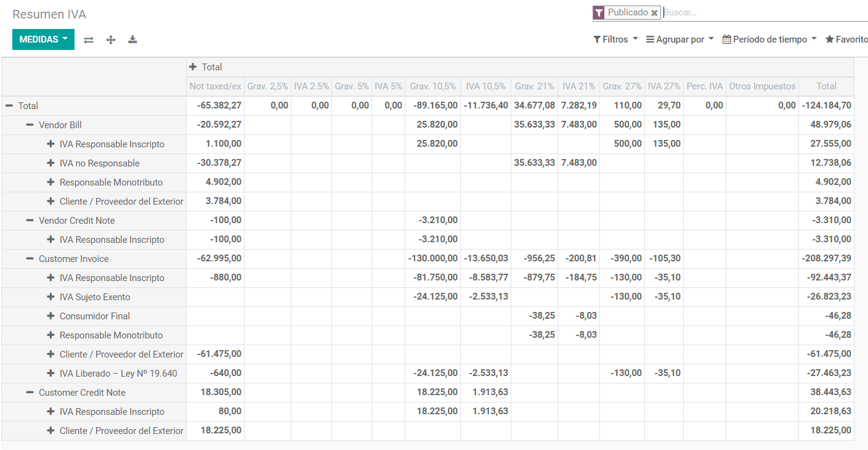
Task: Click the flip axis icon
Action: pyautogui.click(x=89, y=40)
